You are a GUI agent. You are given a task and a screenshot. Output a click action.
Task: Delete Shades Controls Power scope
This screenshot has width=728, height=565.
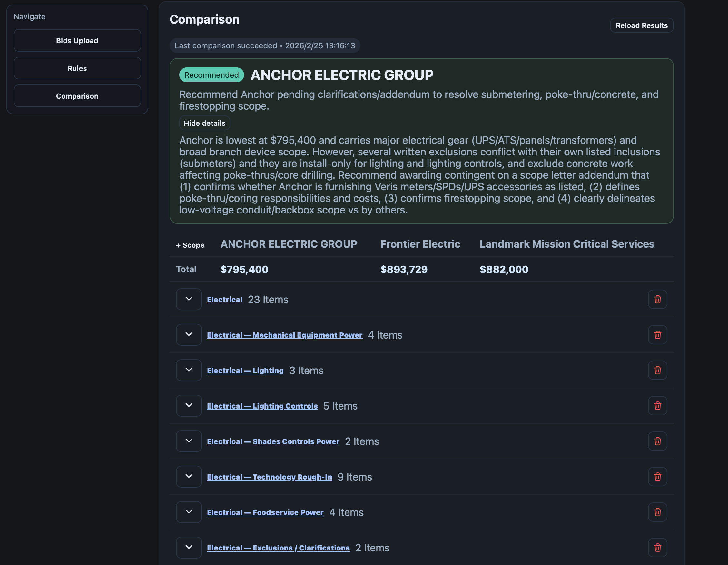657,441
